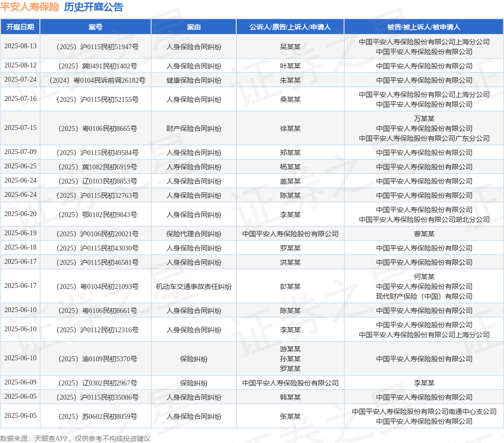Click plaintiff 韩某某
The image size is (504, 443).
click(290, 397)
